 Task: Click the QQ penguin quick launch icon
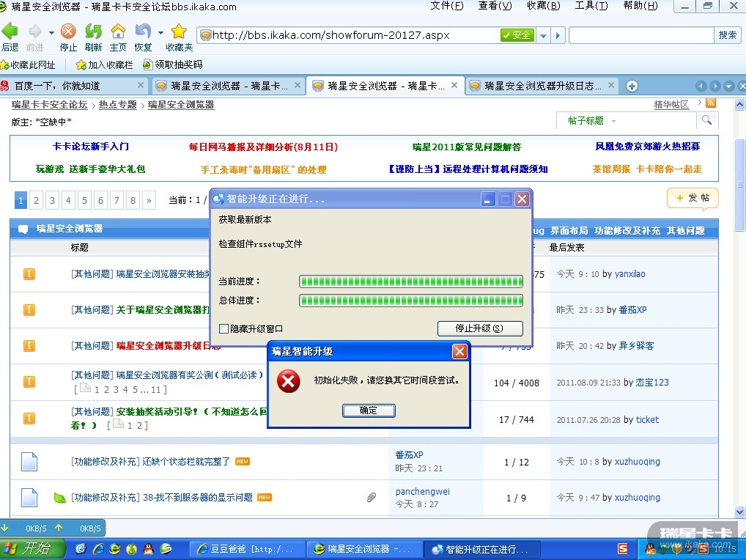pos(149,549)
